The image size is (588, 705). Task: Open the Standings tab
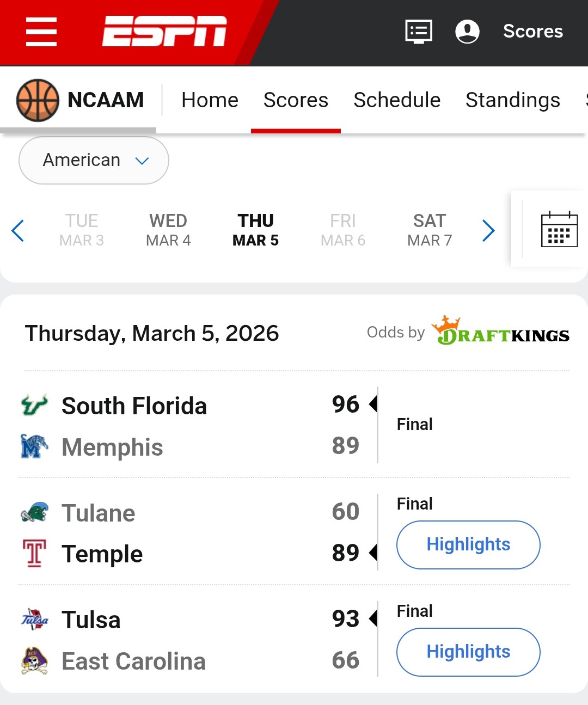pos(512,100)
